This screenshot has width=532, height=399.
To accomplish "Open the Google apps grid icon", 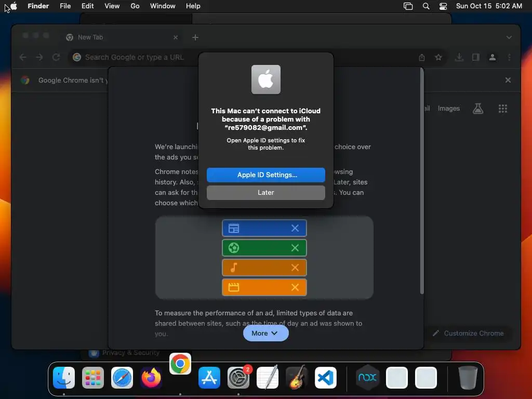I will 503,109.
